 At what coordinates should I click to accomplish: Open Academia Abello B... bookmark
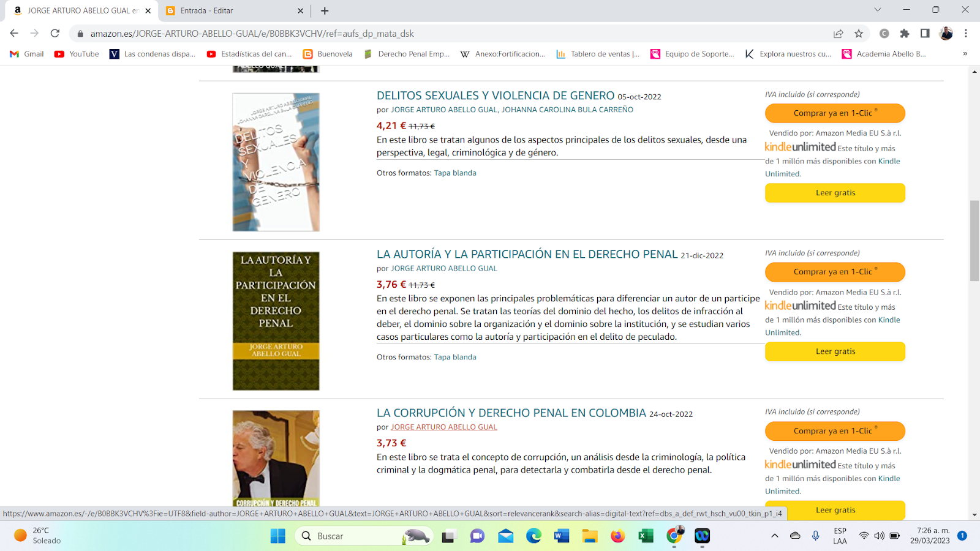[x=884, y=54]
